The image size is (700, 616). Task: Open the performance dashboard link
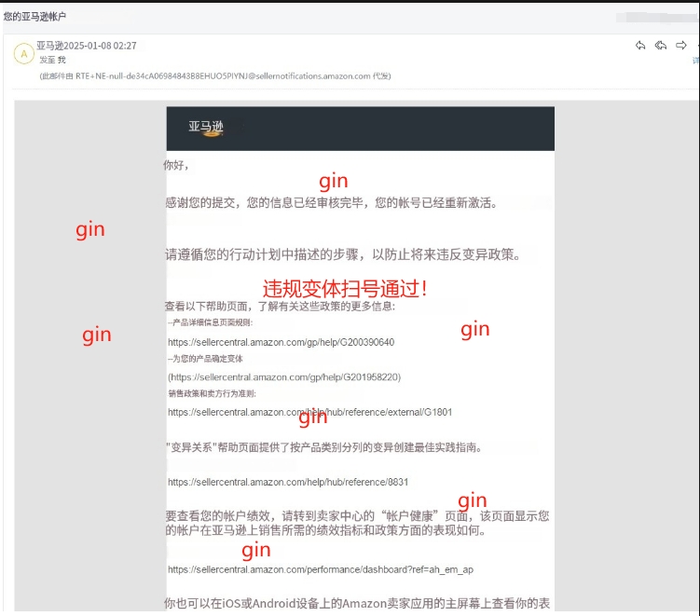[x=321, y=569]
